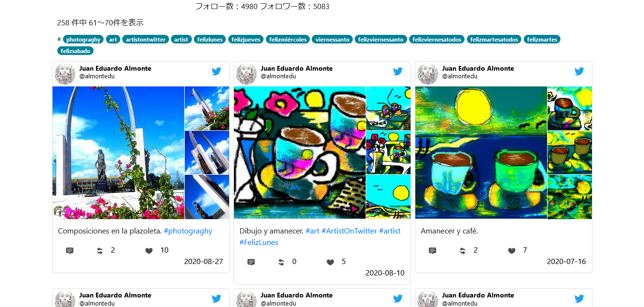The width and height of the screenshot is (644, 307).
Task: Select felizsabado hashtag filter
Action: tap(75, 51)
